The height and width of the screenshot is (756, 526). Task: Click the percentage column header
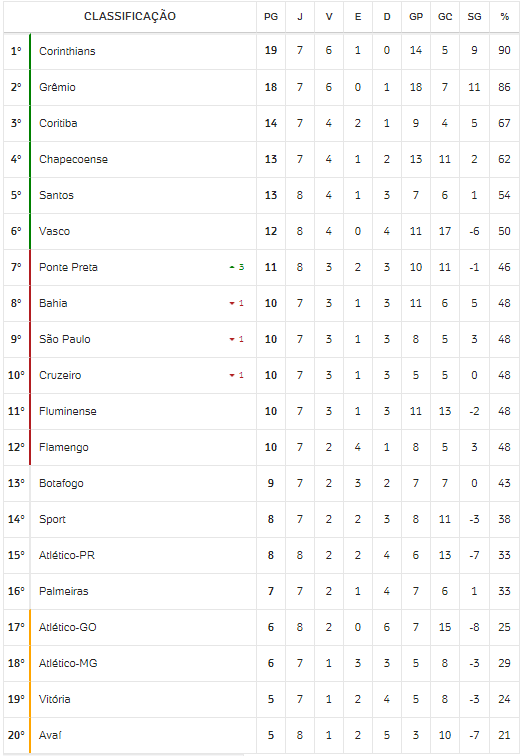coord(504,17)
